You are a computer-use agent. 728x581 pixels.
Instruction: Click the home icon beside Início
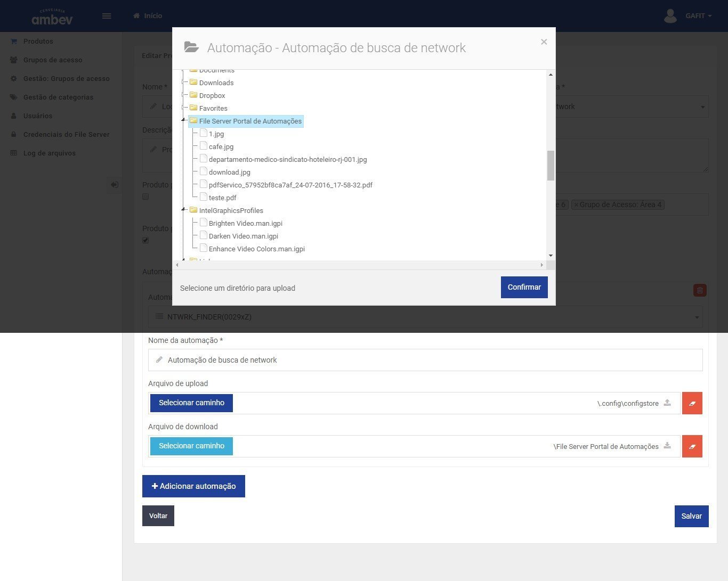click(x=136, y=16)
